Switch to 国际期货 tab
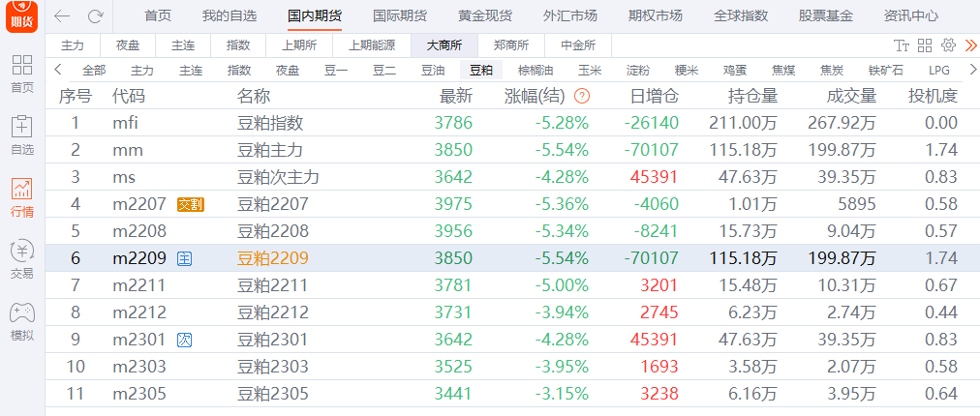 [x=399, y=16]
